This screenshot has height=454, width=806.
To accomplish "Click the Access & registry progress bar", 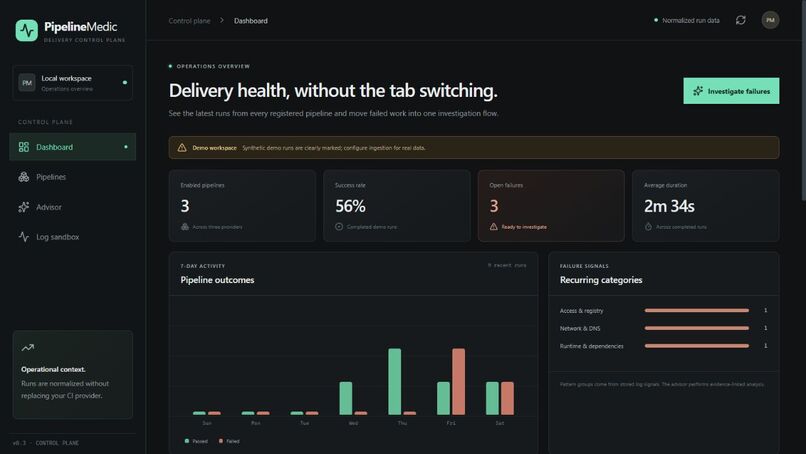I will tap(697, 311).
